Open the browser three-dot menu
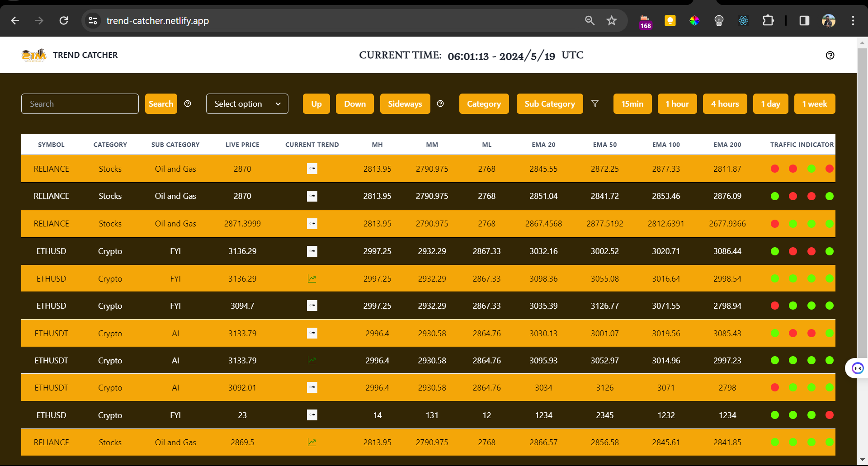Image resolution: width=868 pixels, height=466 pixels. [x=853, y=20]
